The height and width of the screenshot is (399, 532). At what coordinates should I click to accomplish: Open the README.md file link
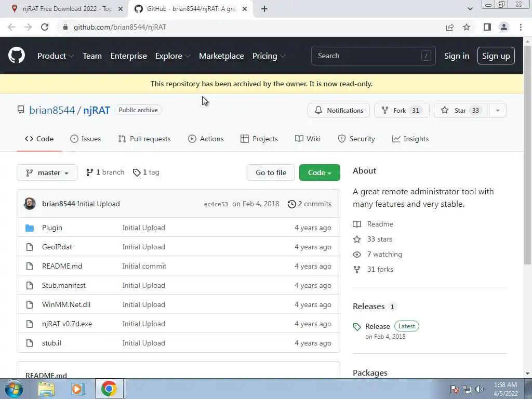[x=62, y=266]
